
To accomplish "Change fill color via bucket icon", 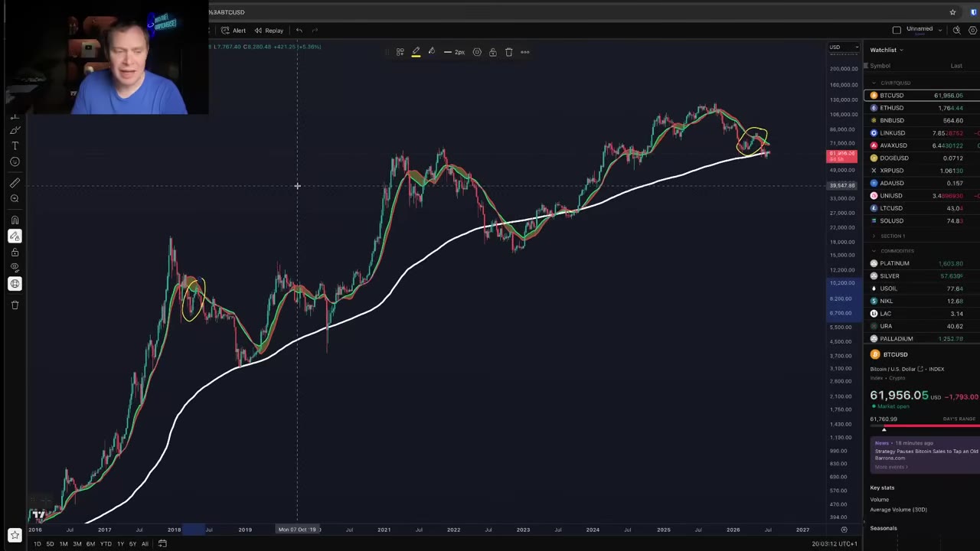I will 431,52.
